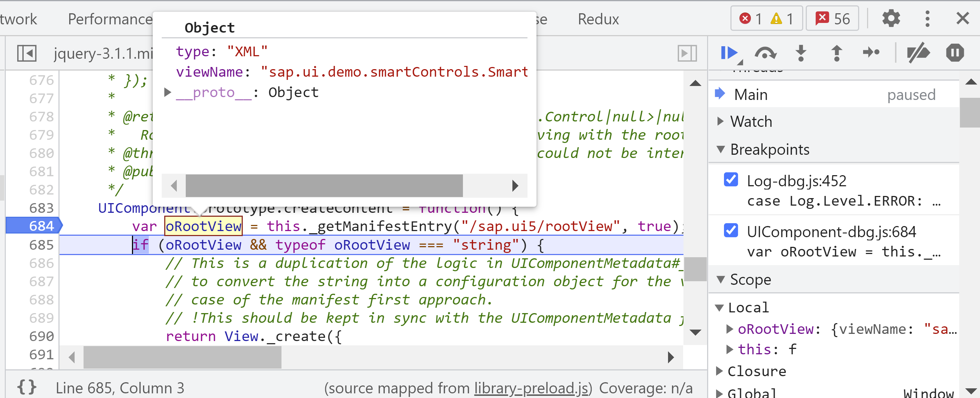Click the Step into next function call icon
This screenshot has width=980, height=398.
801,53
